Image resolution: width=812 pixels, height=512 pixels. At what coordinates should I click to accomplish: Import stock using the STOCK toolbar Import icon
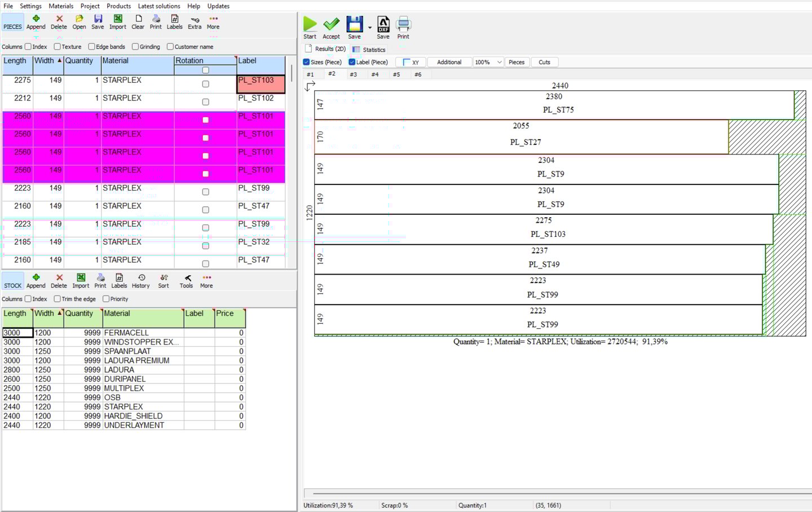click(81, 281)
